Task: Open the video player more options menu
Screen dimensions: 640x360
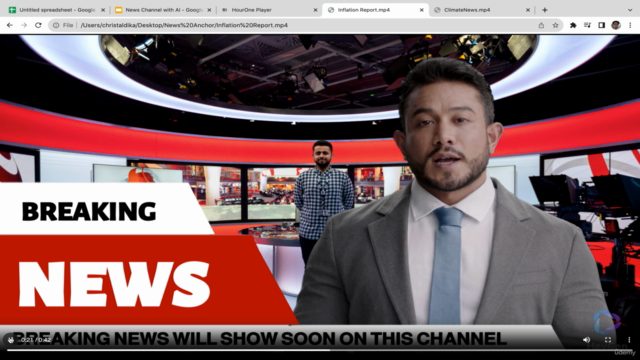Action: pos(629,340)
